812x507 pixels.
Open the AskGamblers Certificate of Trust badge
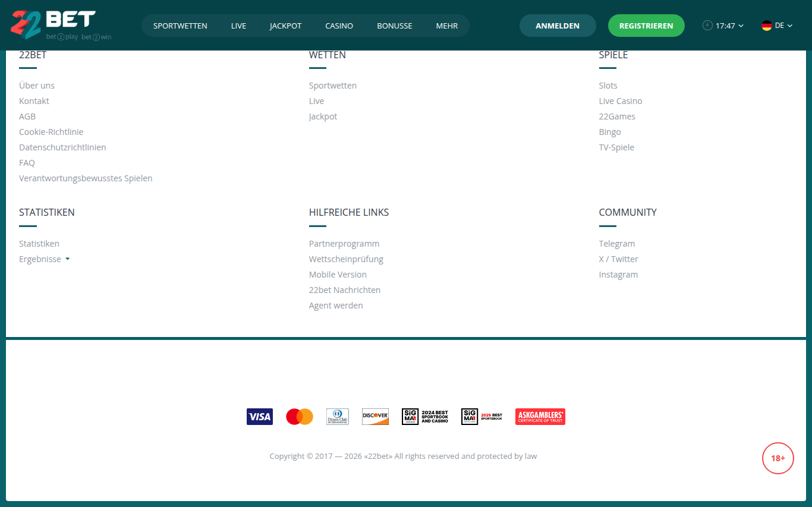point(540,417)
